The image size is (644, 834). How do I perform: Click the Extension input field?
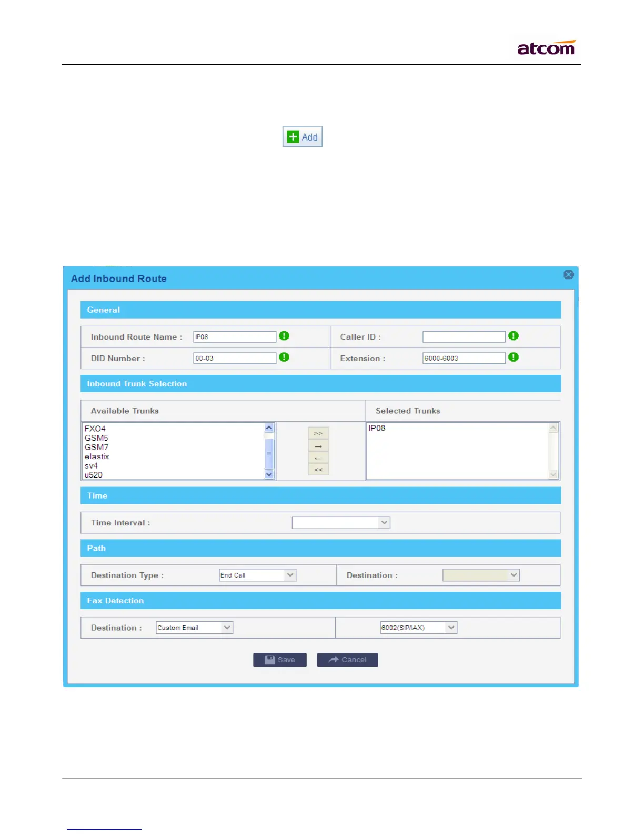(464, 358)
